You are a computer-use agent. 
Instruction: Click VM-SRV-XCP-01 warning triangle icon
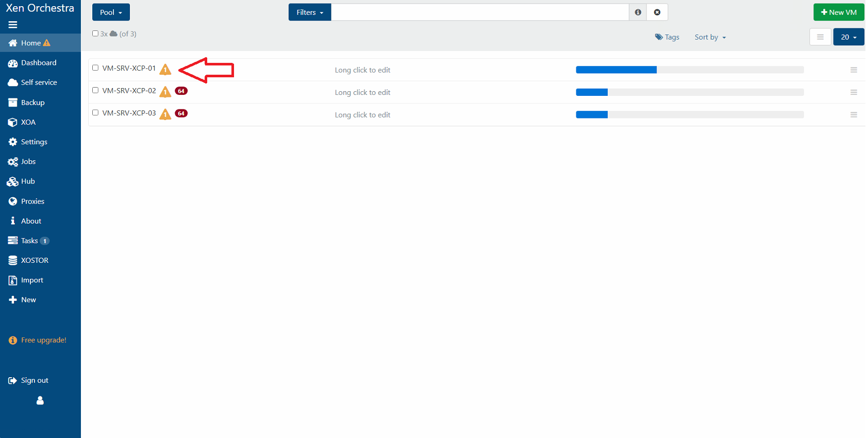click(x=165, y=70)
